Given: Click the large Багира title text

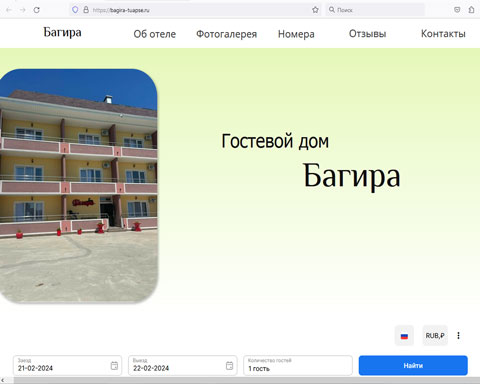Looking at the screenshot, I should tap(352, 176).
